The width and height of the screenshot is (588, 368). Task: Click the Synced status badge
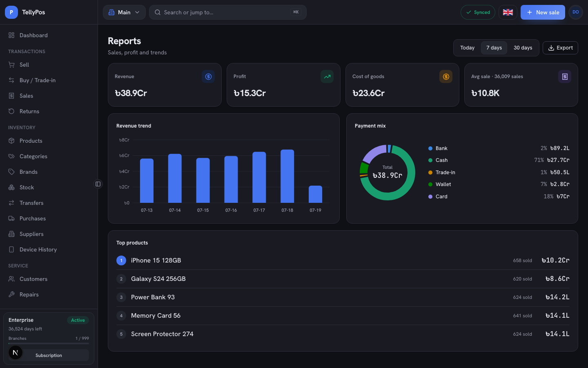coord(478,12)
